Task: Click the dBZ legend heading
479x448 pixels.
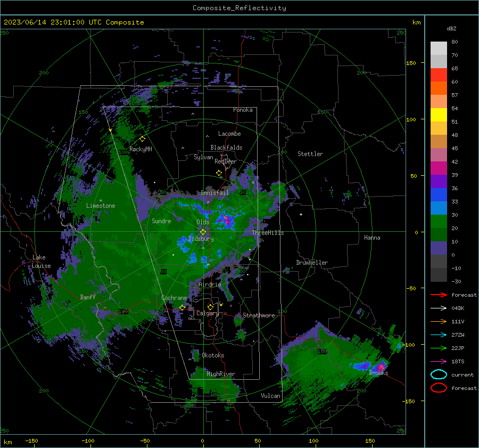Action: 451,28
